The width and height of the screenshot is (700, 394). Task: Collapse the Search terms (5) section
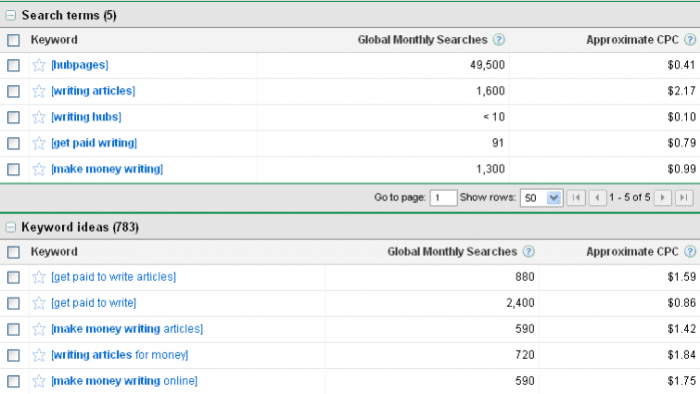[10, 16]
